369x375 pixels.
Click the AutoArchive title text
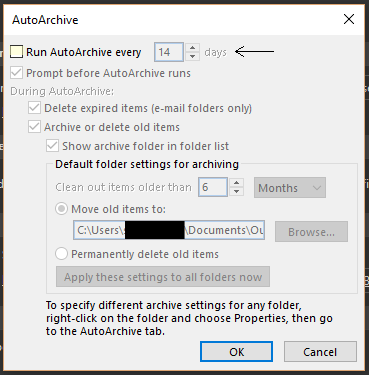45,20
